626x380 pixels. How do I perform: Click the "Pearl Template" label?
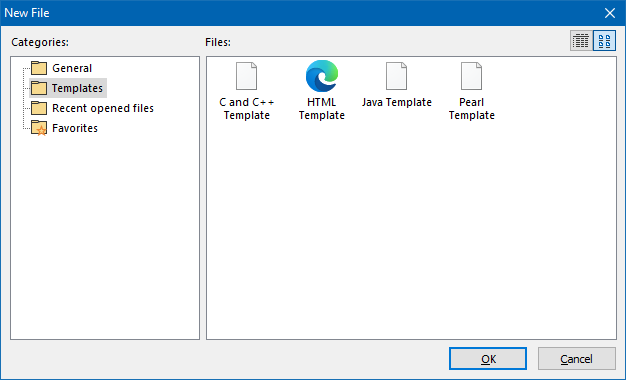click(x=471, y=109)
